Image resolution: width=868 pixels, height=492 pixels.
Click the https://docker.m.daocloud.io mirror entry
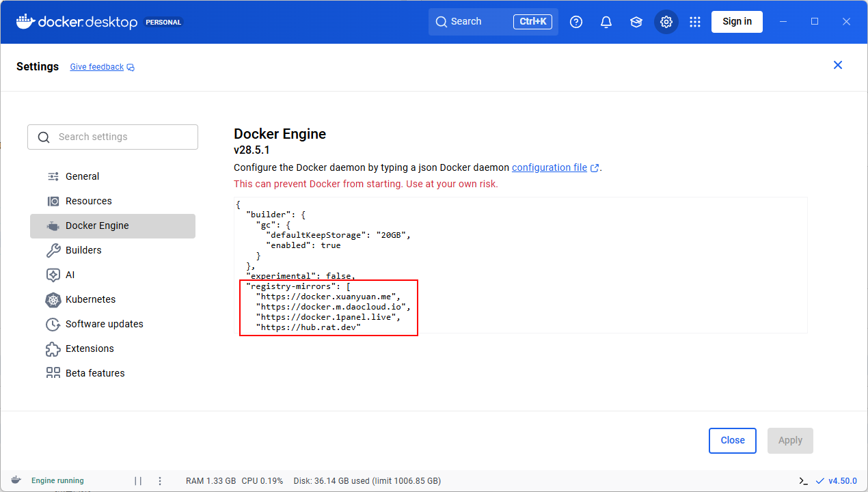point(333,307)
